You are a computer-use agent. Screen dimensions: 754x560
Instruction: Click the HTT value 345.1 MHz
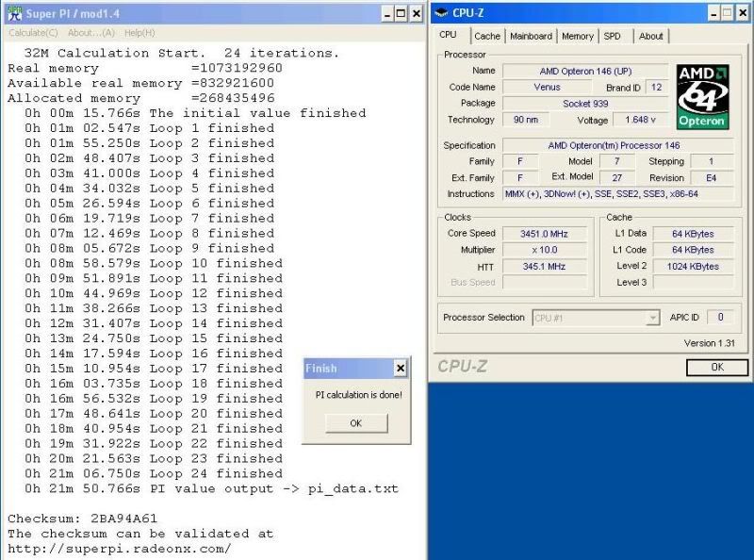(545, 267)
